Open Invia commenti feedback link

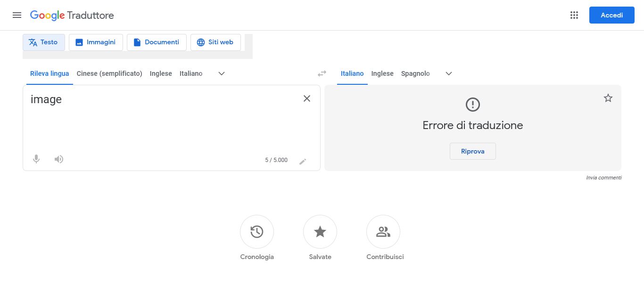[603, 178]
